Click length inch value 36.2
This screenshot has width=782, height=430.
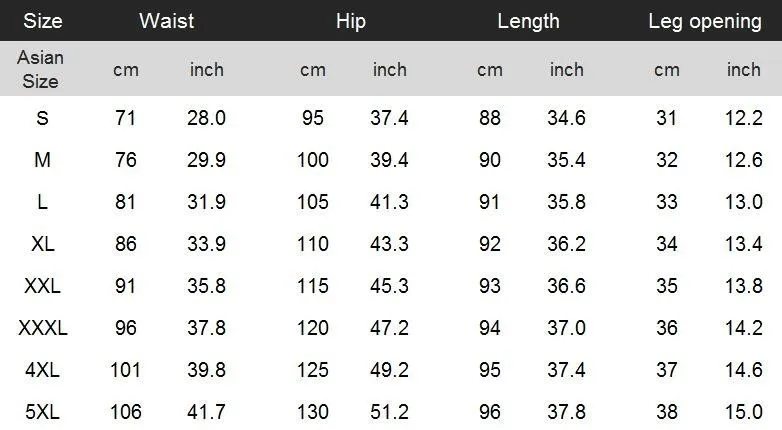point(567,244)
